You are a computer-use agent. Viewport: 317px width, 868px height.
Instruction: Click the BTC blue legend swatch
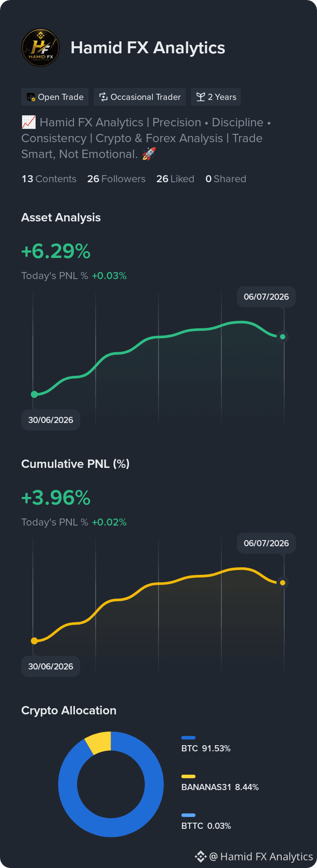coord(188,738)
